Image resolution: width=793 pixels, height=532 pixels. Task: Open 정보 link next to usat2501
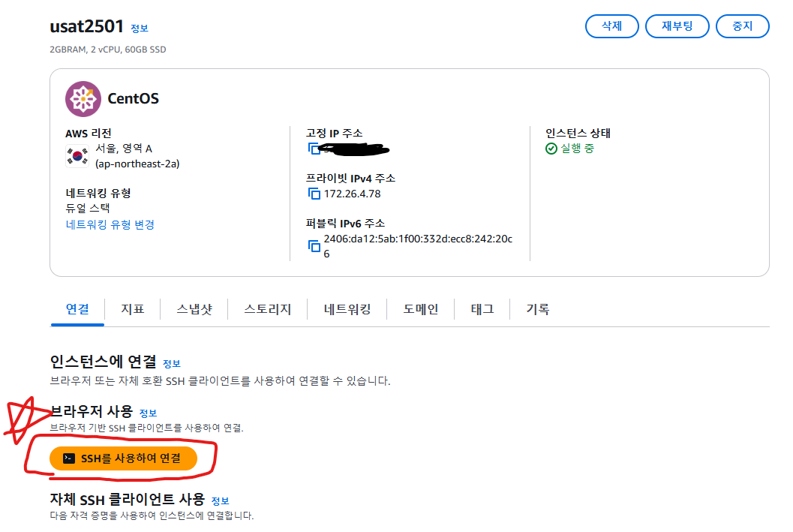pyautogui.click(x=140, y=29)
